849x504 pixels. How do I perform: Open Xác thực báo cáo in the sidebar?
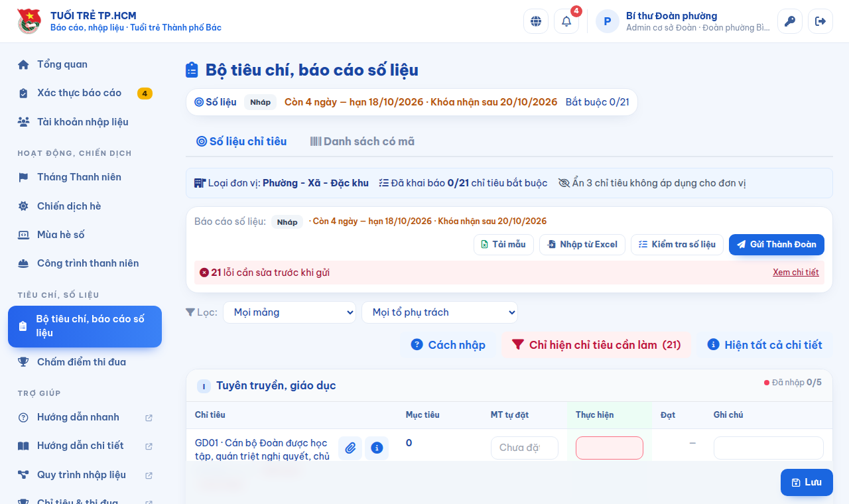pyautogui.click(x=85, y=93)
